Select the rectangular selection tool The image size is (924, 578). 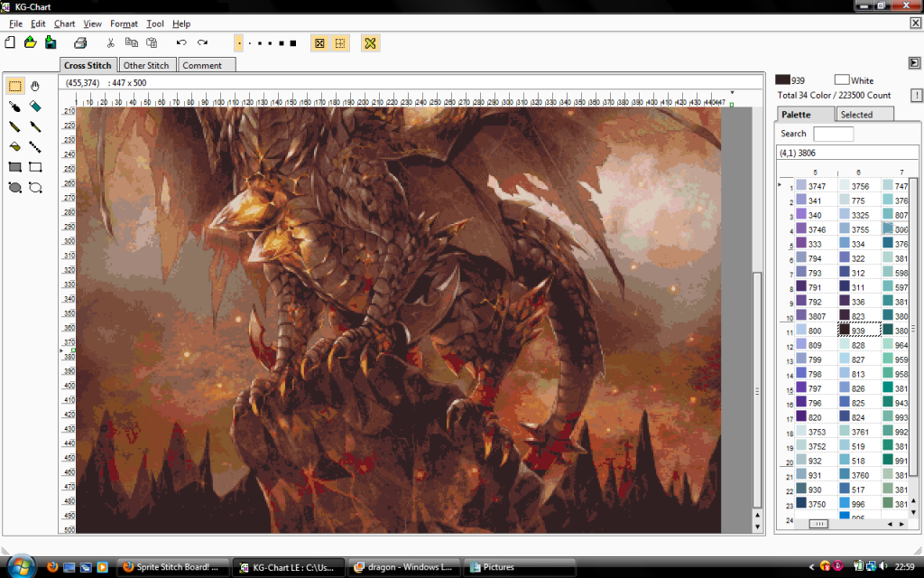15,87
